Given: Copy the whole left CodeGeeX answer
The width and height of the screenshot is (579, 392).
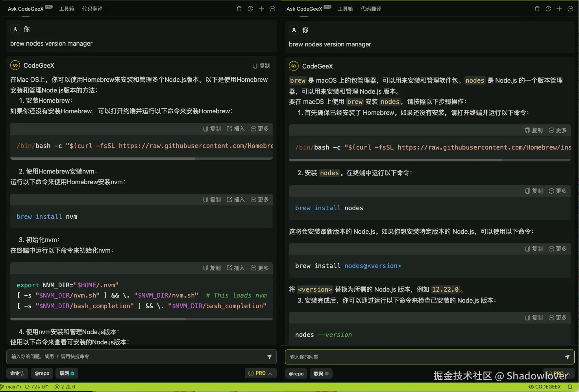Looking at the screenshot, I should (261, 66).
